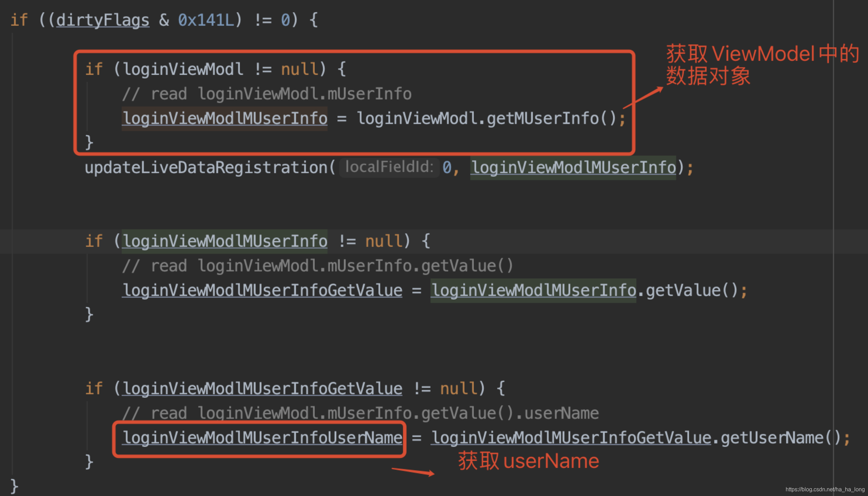Click the boxed loginViewModlMUserInfoUserName variable
Viewport: 868px width, 496px height.
coord(262,438)
